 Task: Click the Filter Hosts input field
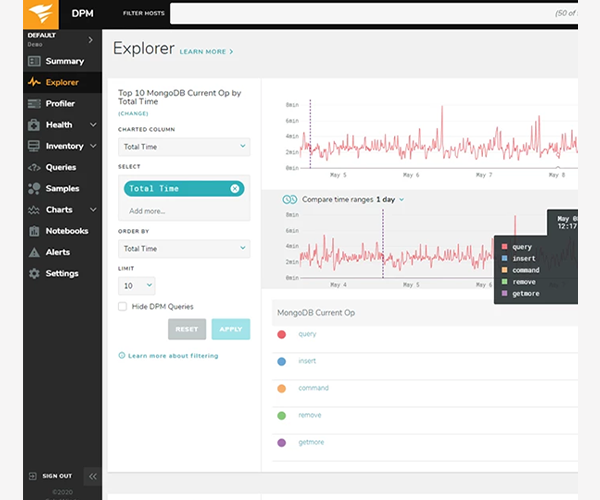[374, 13]
